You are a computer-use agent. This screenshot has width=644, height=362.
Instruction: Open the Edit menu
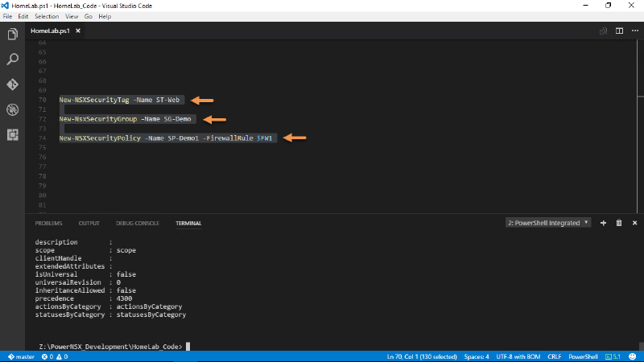(23, 16)
